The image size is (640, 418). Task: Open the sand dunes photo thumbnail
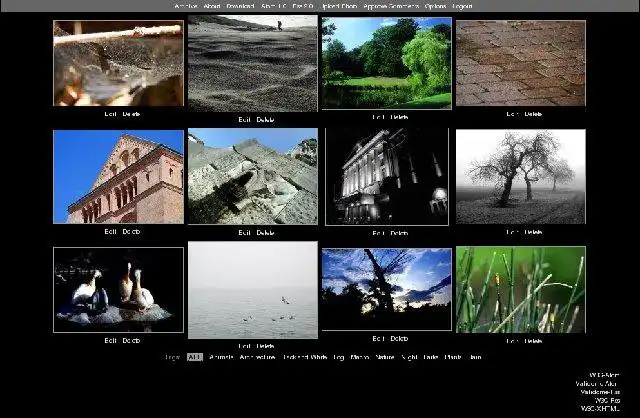point(253,63)
